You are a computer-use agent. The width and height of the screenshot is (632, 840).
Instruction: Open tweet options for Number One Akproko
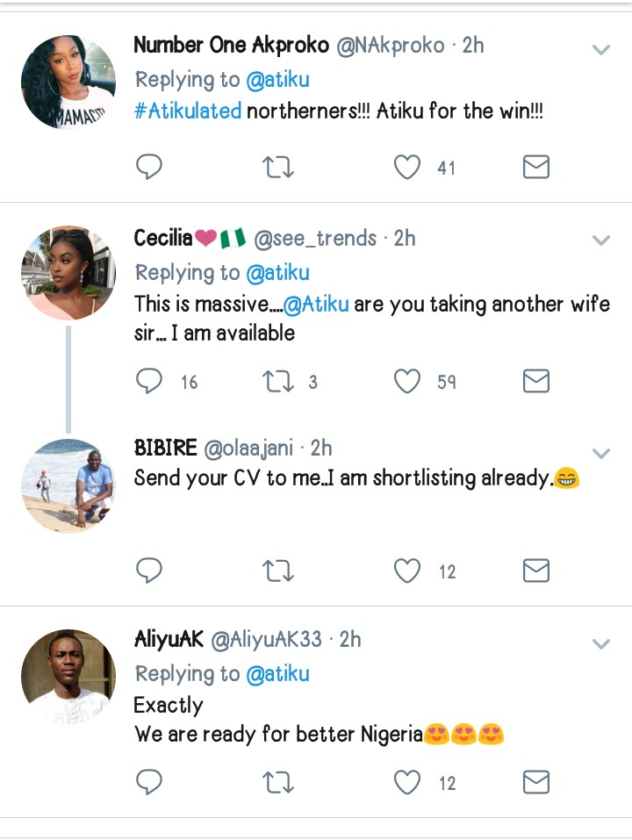[x=601, y=50]
